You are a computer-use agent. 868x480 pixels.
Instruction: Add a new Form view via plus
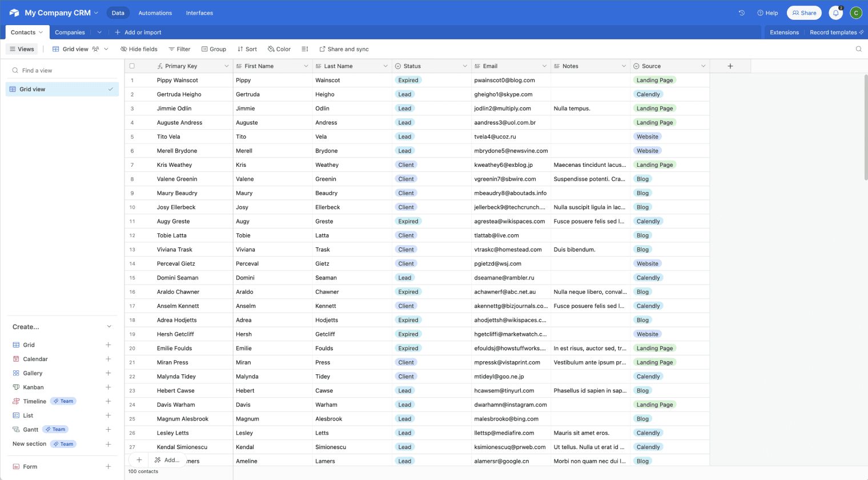point(108,467)
